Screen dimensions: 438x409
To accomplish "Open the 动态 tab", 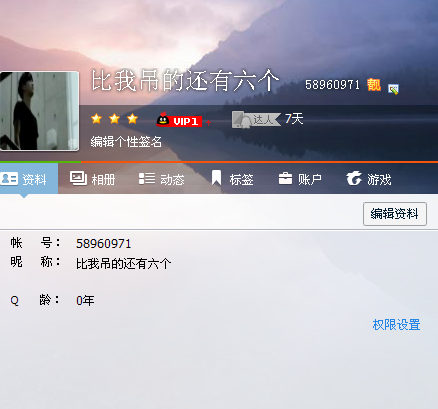I will (161, 179).
